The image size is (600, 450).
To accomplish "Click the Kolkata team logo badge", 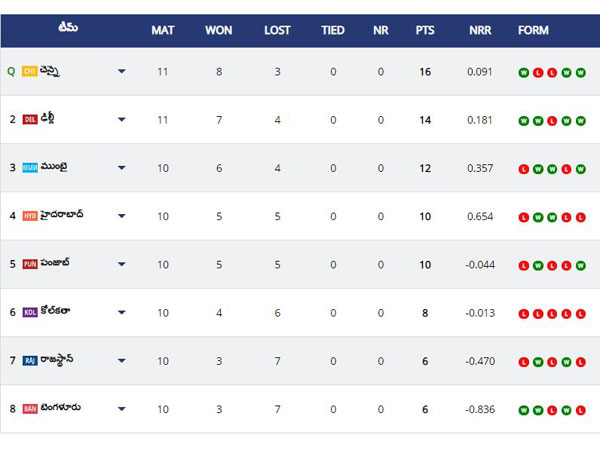I will coord(29,312).
